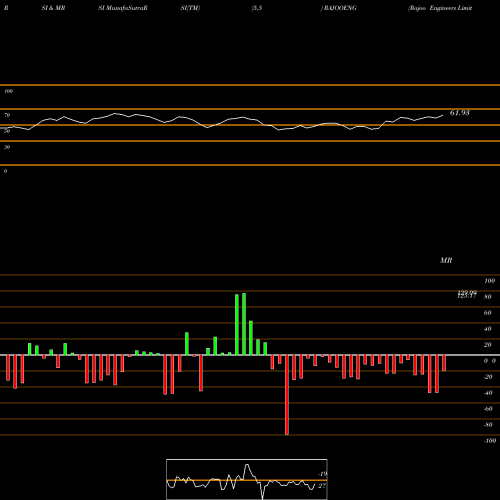Click the MR axis label 80
The width and height of the screenshot is (500, 500).
(488, 297)
